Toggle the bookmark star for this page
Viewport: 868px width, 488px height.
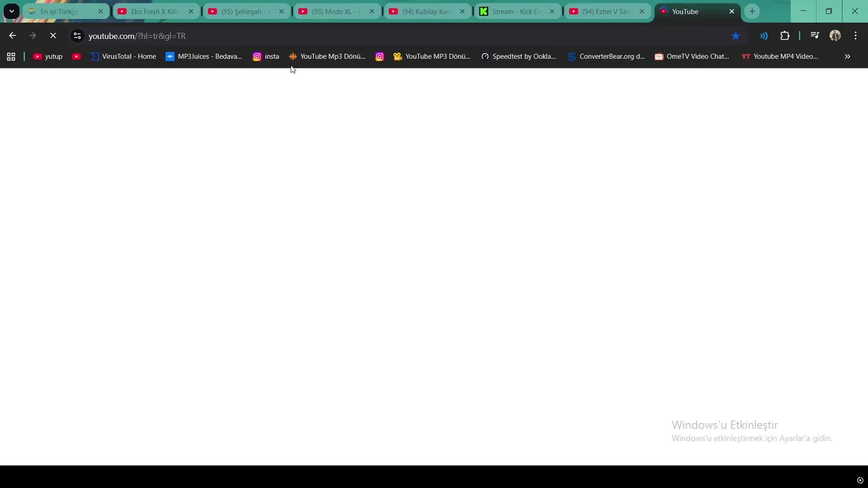[x=736, y=36]
